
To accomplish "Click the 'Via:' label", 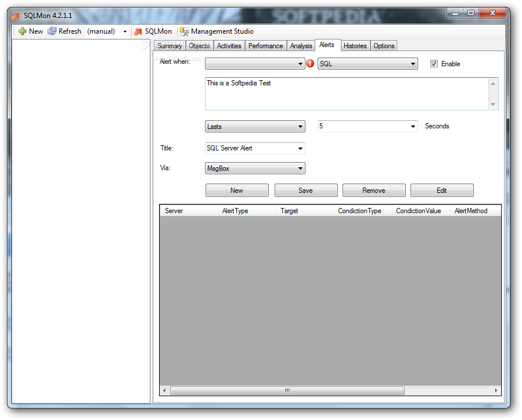I will (165, 168).
